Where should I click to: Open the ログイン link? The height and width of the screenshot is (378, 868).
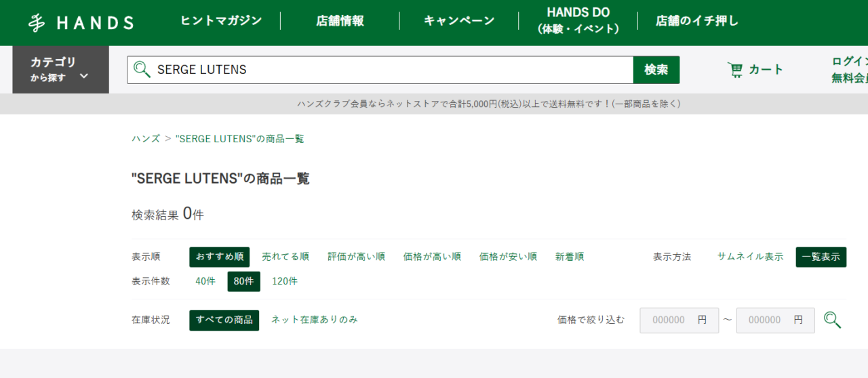(x=850, y=61)
